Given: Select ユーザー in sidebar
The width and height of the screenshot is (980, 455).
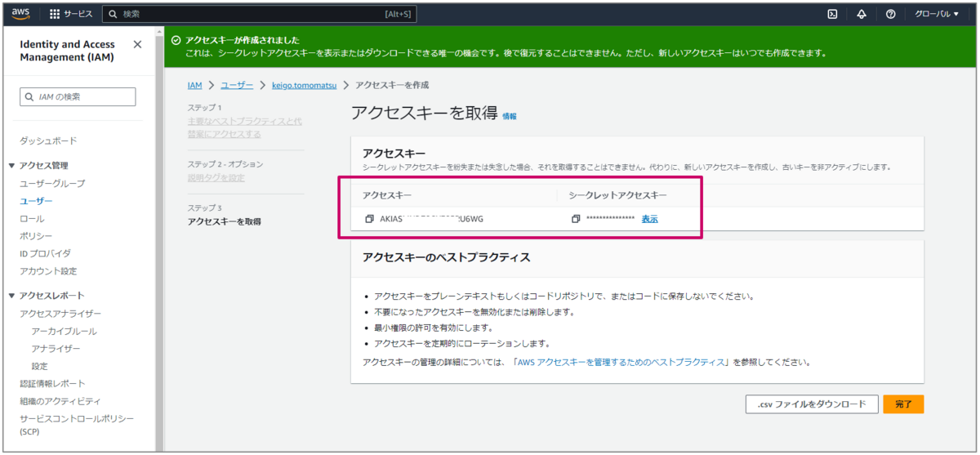Looking at the screenshot, I should (x=36, y=201).
